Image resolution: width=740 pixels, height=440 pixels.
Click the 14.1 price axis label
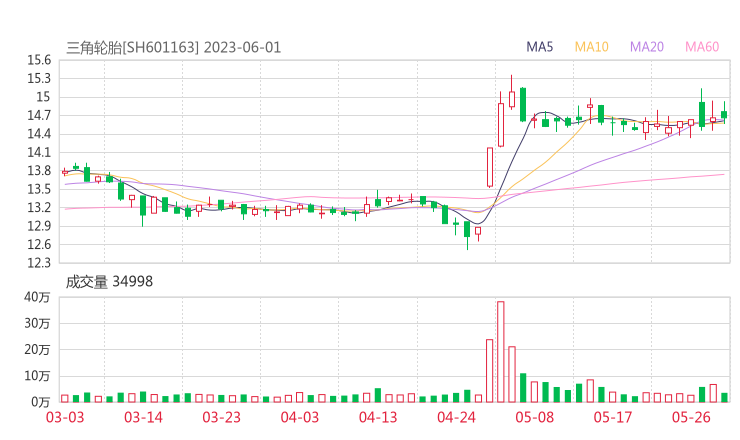pos(39,152)
